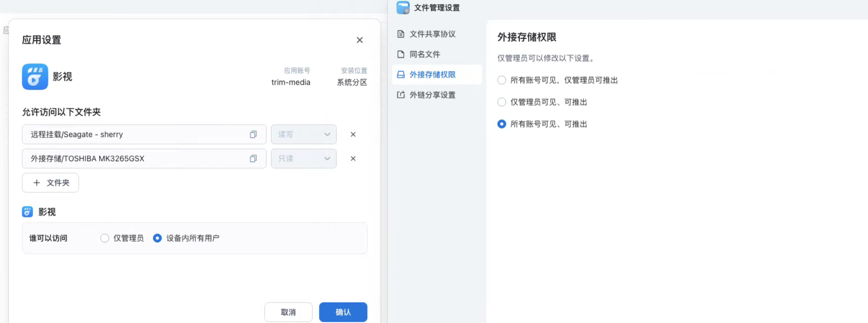This screenshot has height=323, width=868.
Task: Click the 确认 button
Action: point(343,312)
